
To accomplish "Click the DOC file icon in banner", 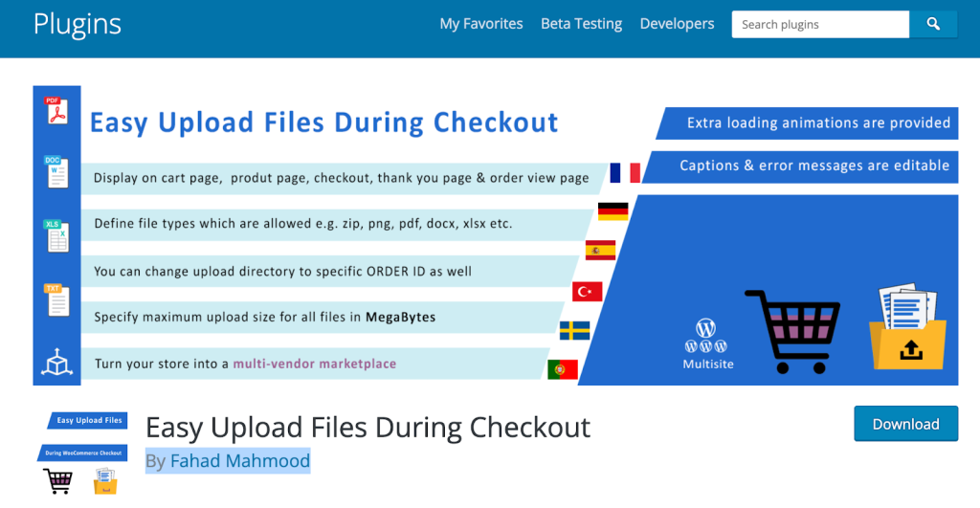I will [x=56, y=172].
